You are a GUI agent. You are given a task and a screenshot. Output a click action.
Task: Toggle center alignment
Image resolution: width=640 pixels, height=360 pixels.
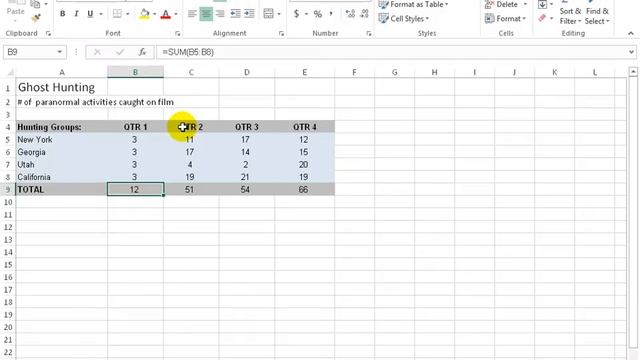pos(206,14)
